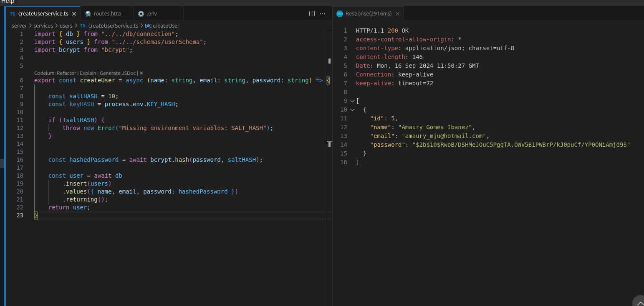The image size is (644, 306).
Task: Click Generate JSDoc code lens
Action: (118, 73)
